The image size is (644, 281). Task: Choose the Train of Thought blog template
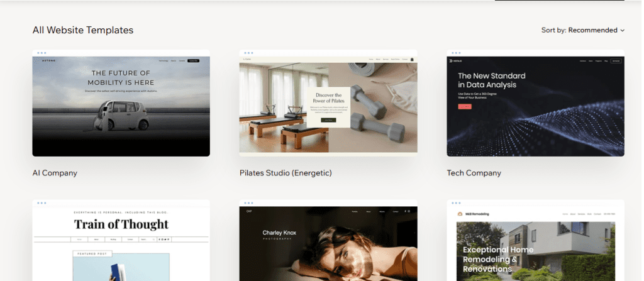pyautogui.click(x=121, y=240)
